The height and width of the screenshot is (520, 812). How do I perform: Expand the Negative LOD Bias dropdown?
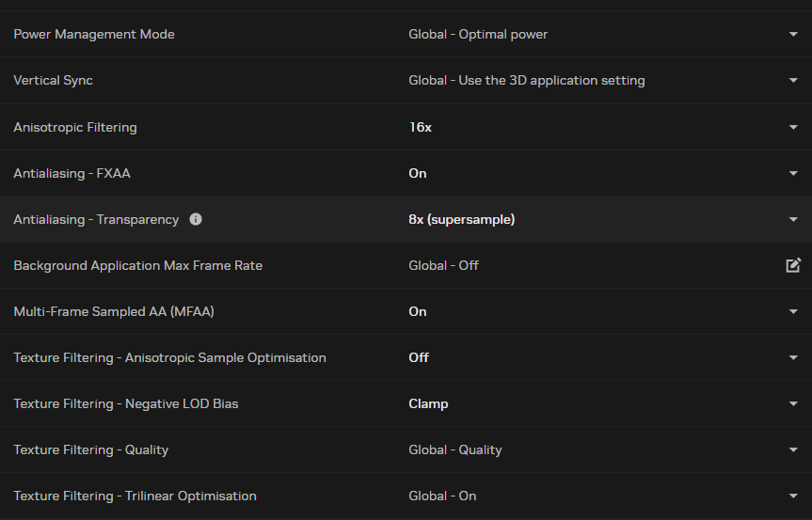tap(793, 403)
